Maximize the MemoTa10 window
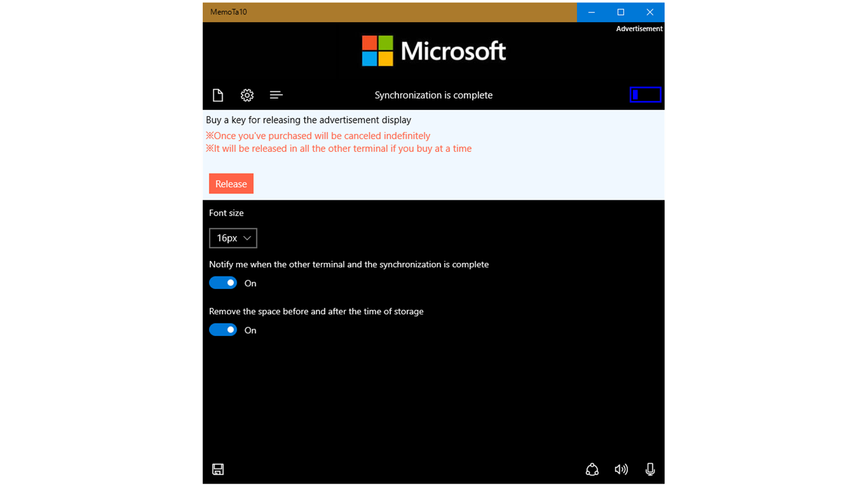 pos(620,12)
